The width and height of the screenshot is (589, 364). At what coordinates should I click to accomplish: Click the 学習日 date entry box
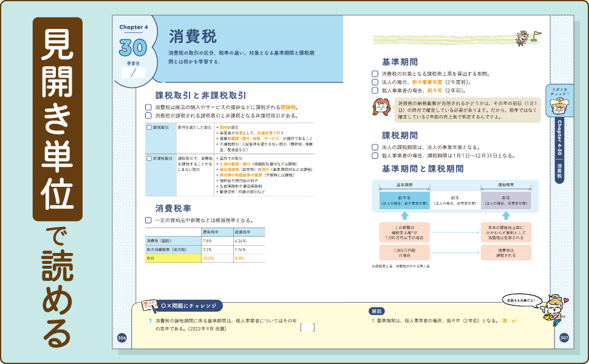click(x=133, y=73)
